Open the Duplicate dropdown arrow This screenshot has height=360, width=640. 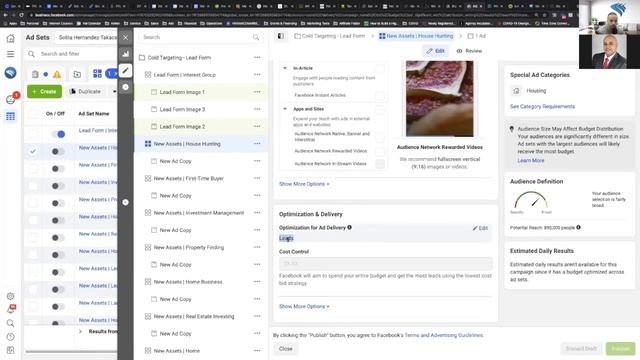(x=114, y=91)
